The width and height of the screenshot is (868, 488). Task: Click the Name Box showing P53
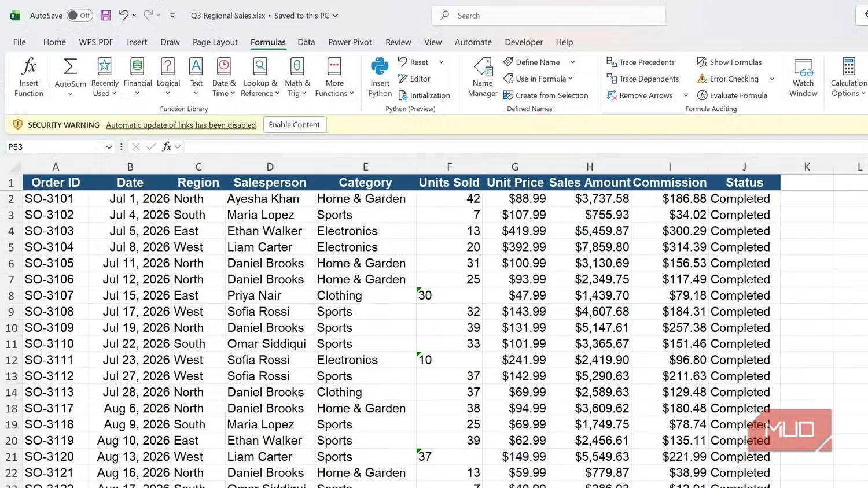point(55,147)
